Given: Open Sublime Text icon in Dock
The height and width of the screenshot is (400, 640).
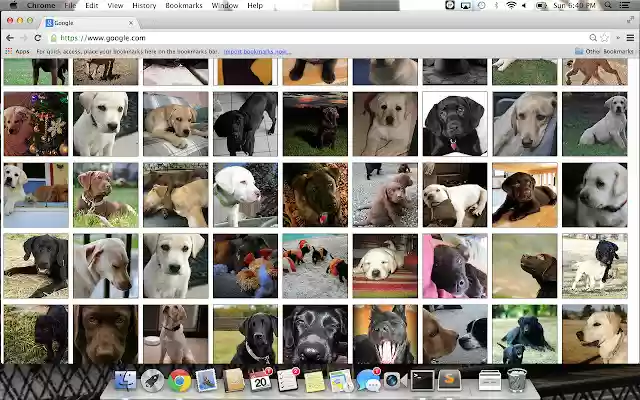Looking at the screenshot, I should (449, 381).
